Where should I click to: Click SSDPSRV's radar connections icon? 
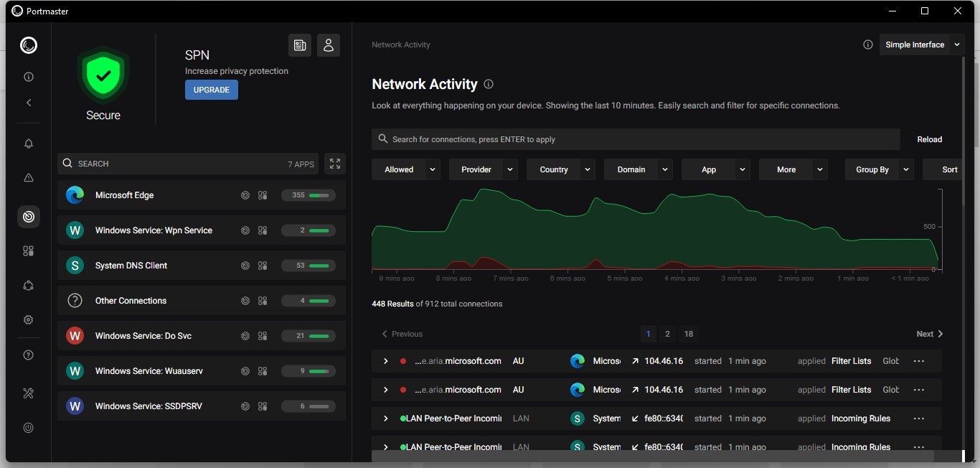245,406
